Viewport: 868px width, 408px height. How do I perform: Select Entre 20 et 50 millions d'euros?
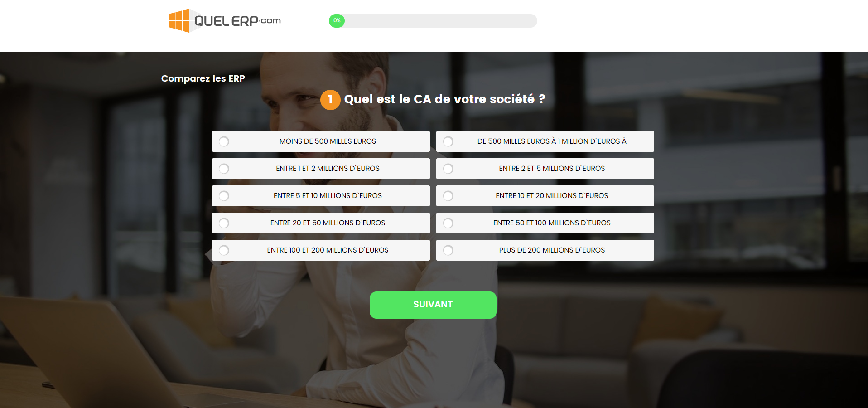pos(321,223)
